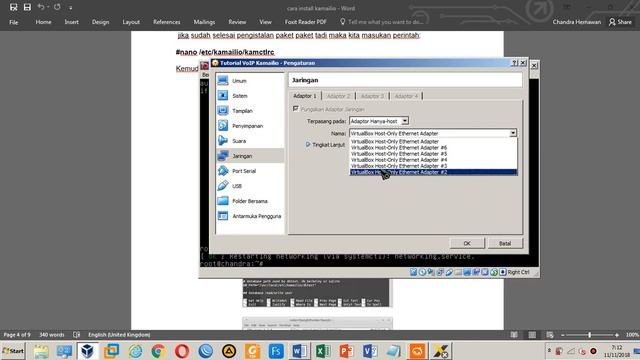Open the References ribbon tab
Viewport: 640px width, 360px height.
point(167,22)
